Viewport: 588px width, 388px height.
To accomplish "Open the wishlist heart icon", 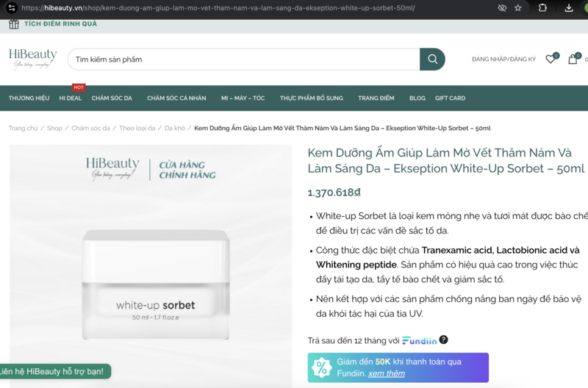I will [551, 59].
